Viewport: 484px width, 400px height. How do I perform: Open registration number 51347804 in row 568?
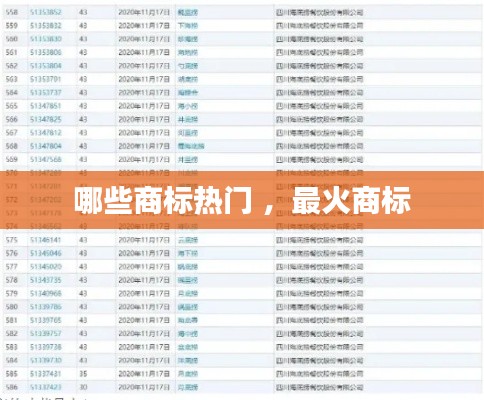pos(46,146)
